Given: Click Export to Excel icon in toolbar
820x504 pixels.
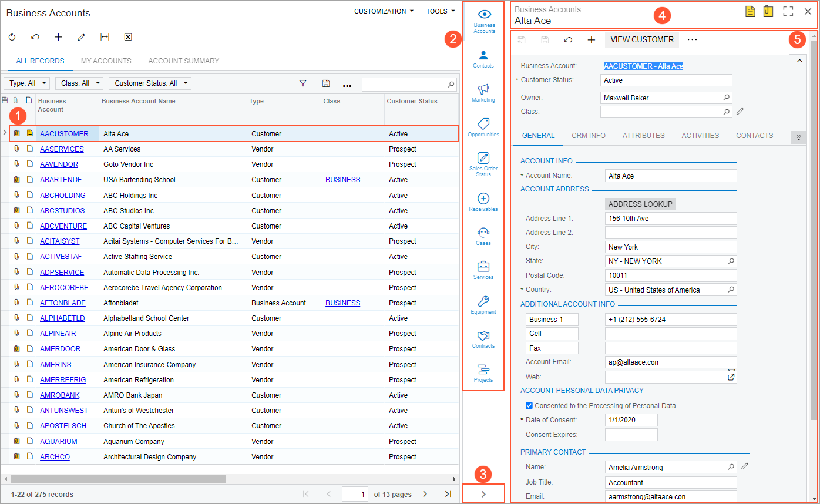Looking at the screenshot, I should coord(128,37).
